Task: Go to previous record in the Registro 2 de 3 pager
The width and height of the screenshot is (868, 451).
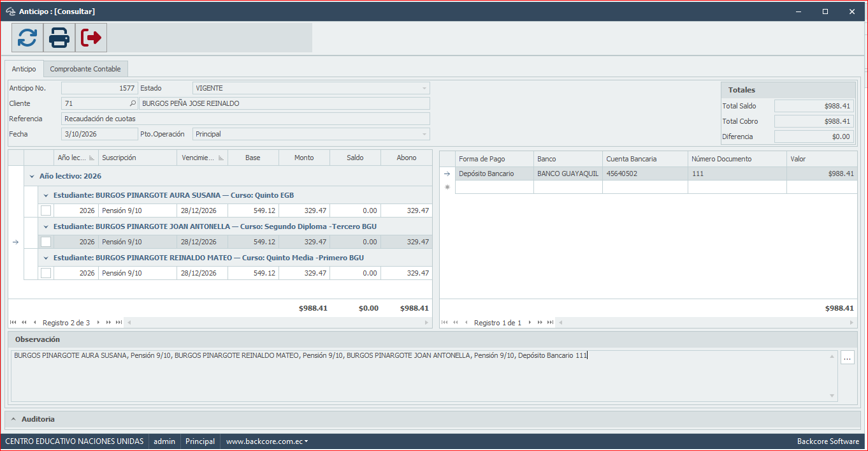Action: pos(34,323)
